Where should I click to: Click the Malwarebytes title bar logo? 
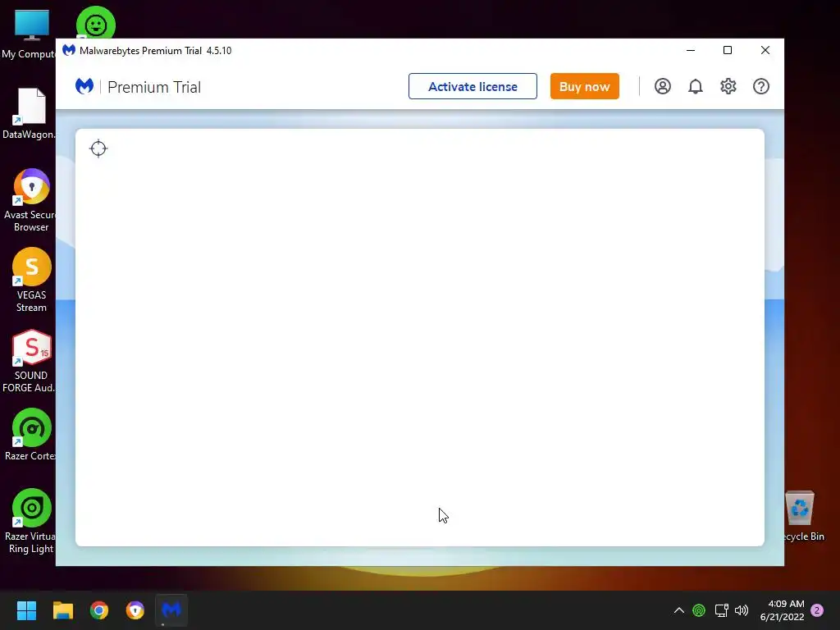pos(69,50)
